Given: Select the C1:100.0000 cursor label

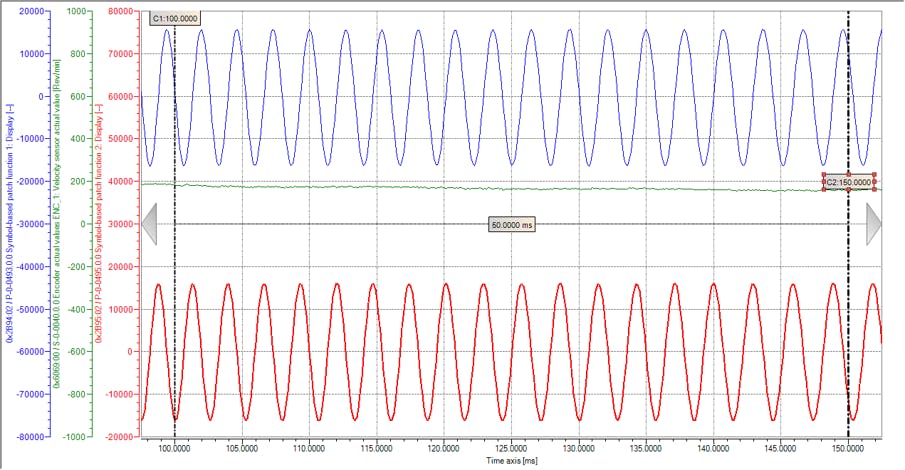Looking at the screenshot, I should (175, 19).
